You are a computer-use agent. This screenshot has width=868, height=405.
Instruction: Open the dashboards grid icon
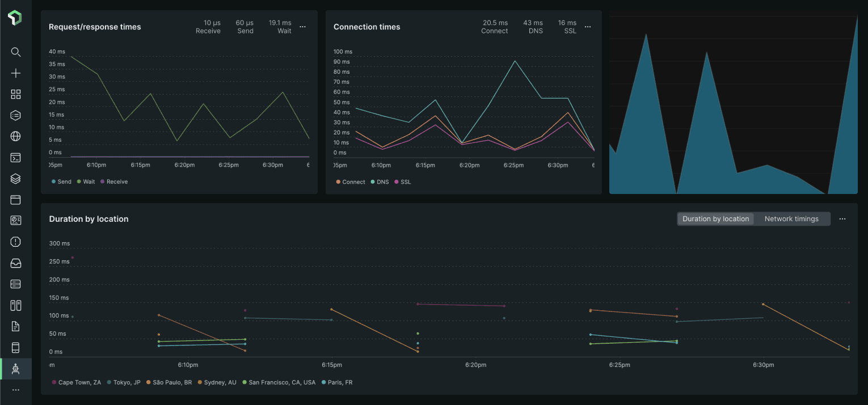[x=16, y=94]
